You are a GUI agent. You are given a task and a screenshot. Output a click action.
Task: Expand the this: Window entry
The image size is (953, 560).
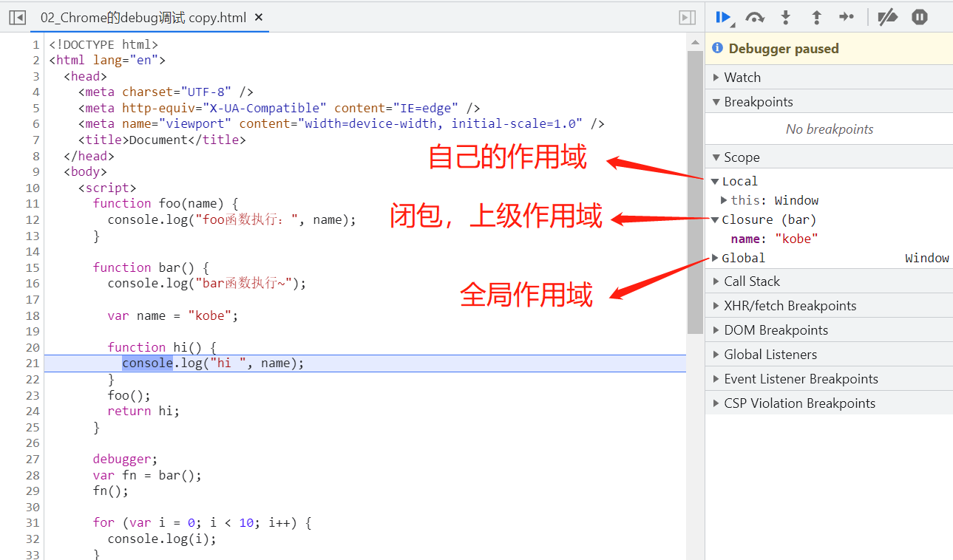(x=725, y=200)
